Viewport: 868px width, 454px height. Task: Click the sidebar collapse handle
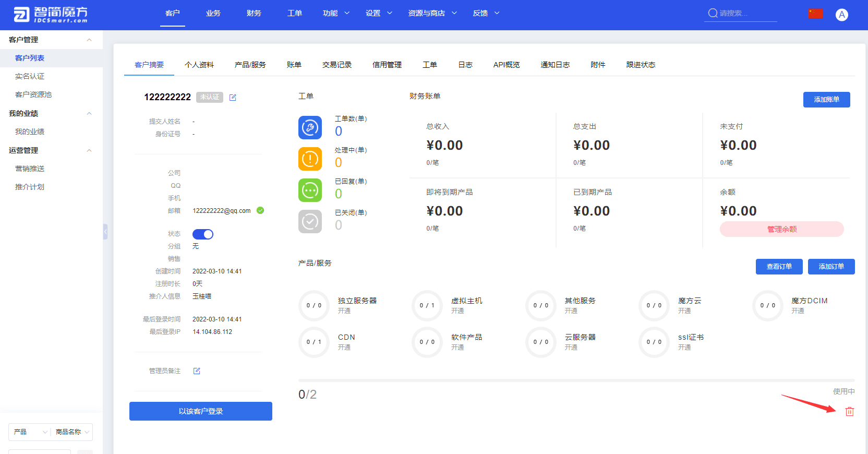[105, 231]
